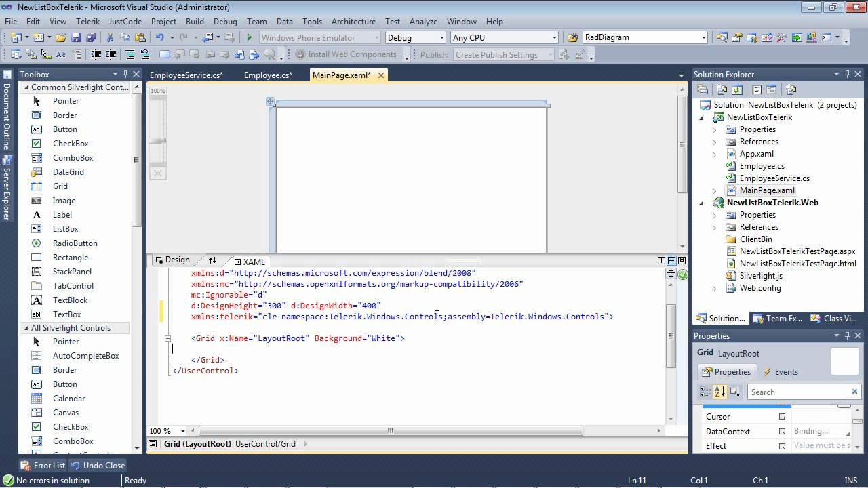Decrease line indent in the text editor toolbar
The image size is (868, 488).
[x=96, y=55]
